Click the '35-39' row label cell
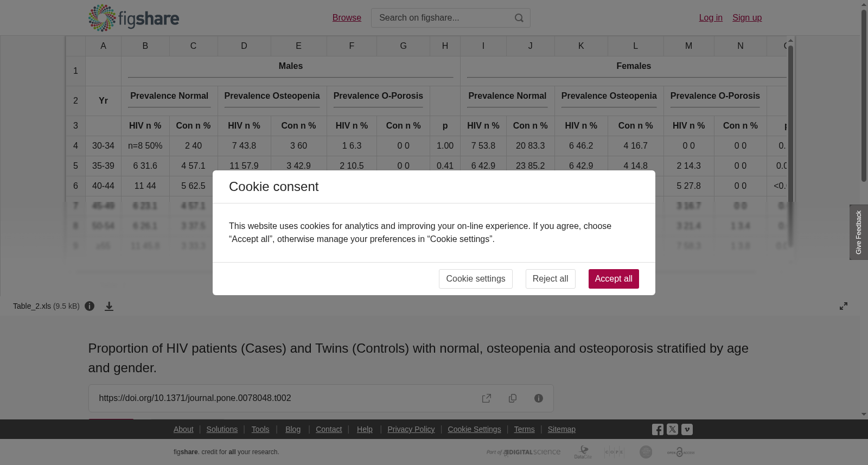The height and width of the screenshot is (465, 868). click(x=103, y=166)
